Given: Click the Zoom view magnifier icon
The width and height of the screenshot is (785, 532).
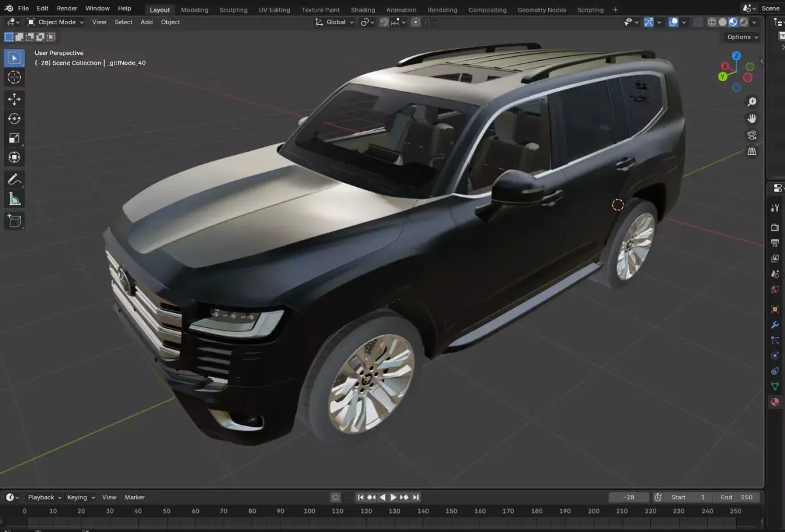Looking at the screenshot, I should click(x=752, y=102).
